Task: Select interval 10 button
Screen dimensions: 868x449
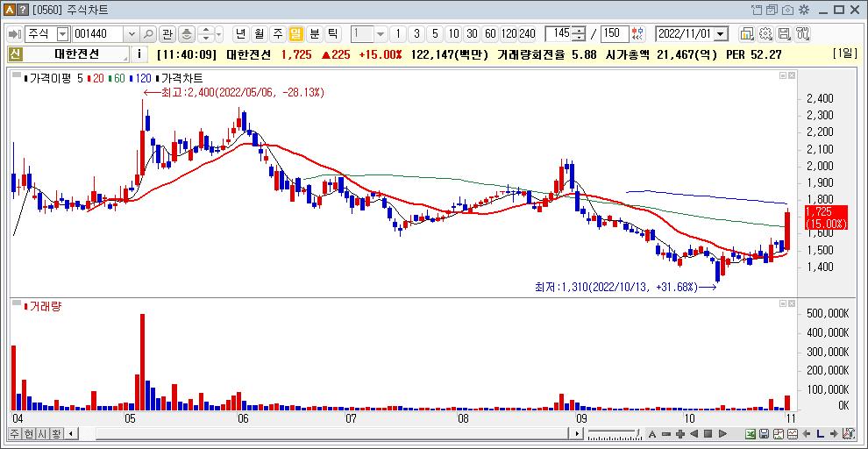Action: [x=453, y=34]
